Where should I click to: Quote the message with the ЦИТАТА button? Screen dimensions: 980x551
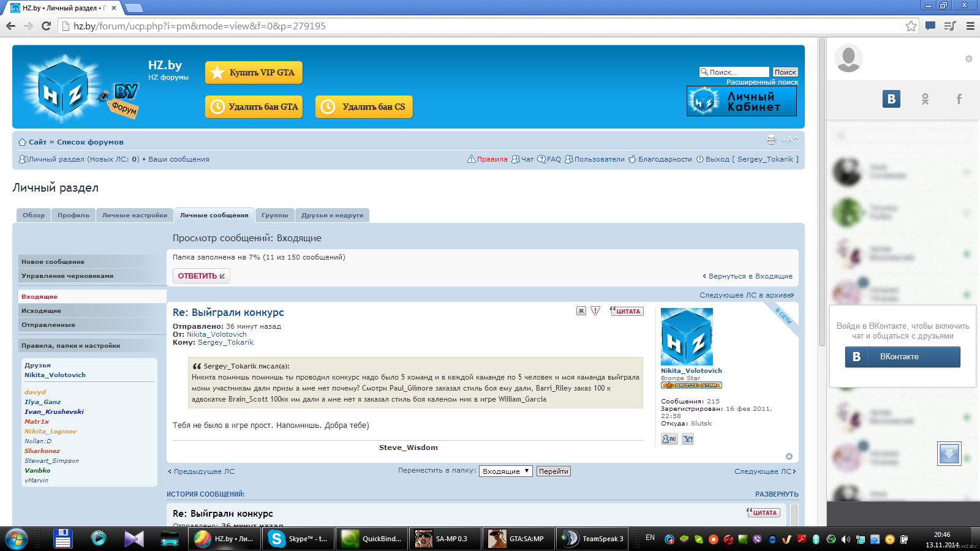tap(626, 311)
